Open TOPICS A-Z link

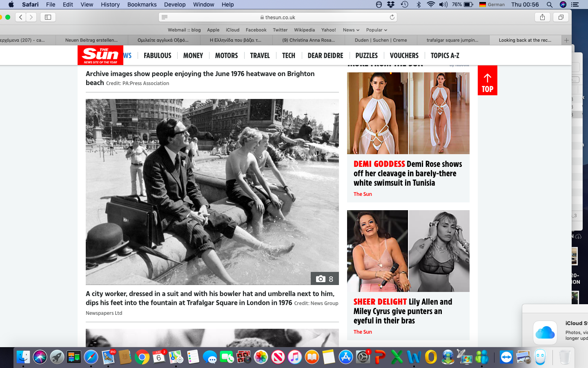click(445, 56)
